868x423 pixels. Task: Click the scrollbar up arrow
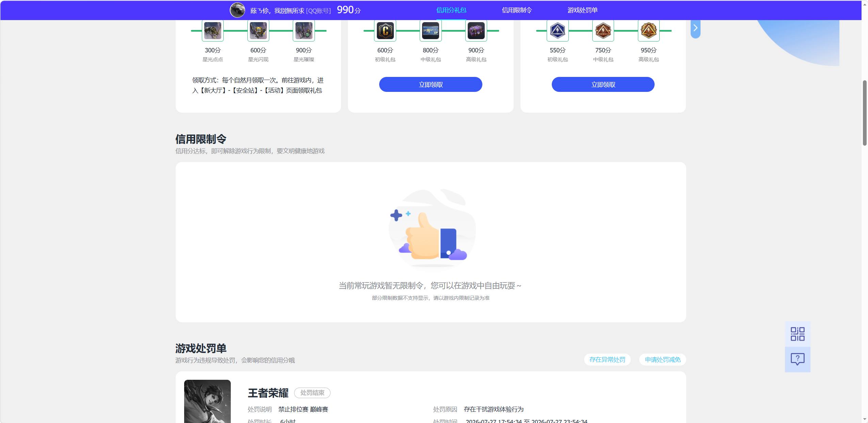pyautogui.click(x=865, y=4)
